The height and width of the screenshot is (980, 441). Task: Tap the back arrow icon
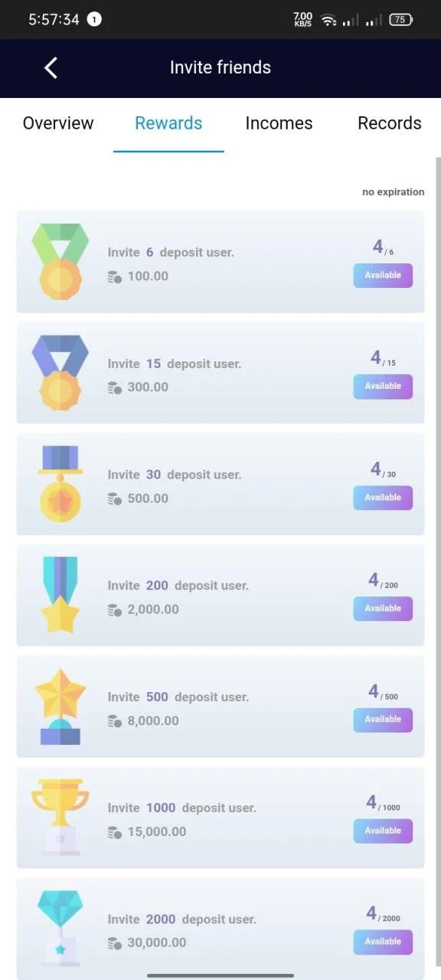coord(51,67)
